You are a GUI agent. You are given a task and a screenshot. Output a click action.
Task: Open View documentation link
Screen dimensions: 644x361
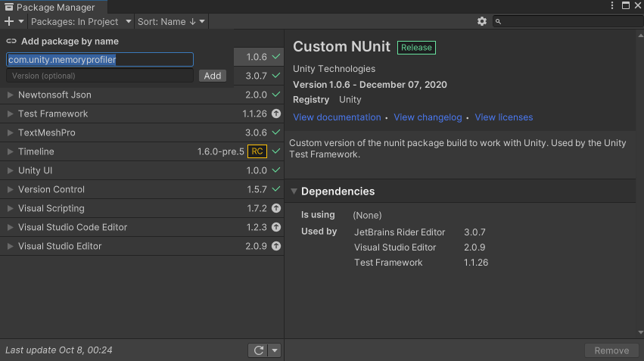click(337, 117)
